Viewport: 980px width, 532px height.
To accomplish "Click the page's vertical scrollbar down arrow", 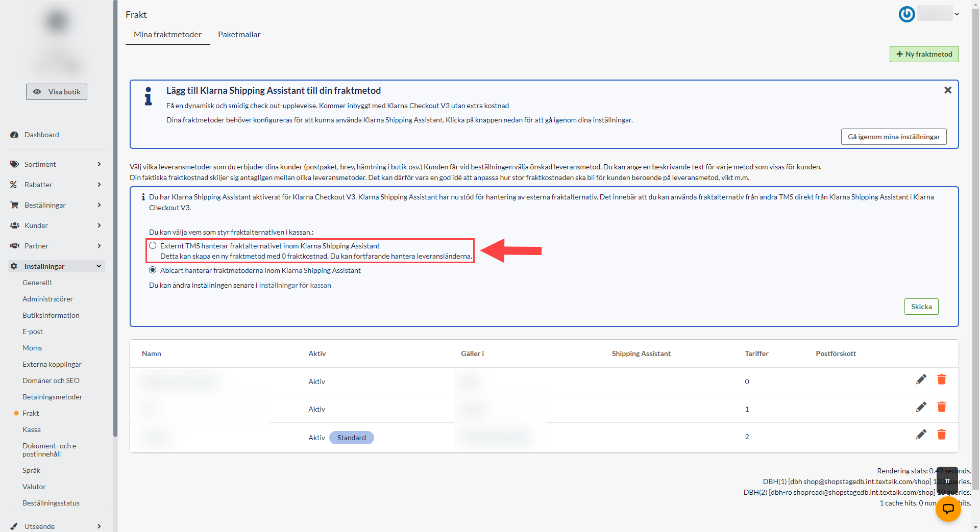I will click(975, 527).
